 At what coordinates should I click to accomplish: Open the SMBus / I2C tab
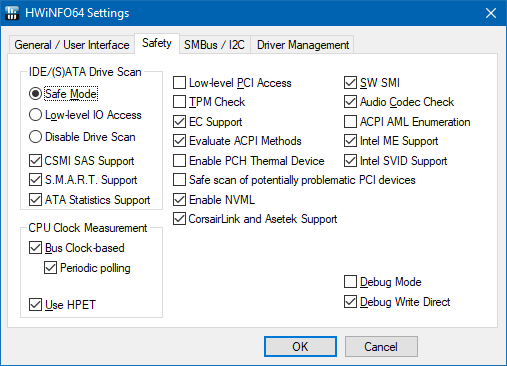point(214,45)
